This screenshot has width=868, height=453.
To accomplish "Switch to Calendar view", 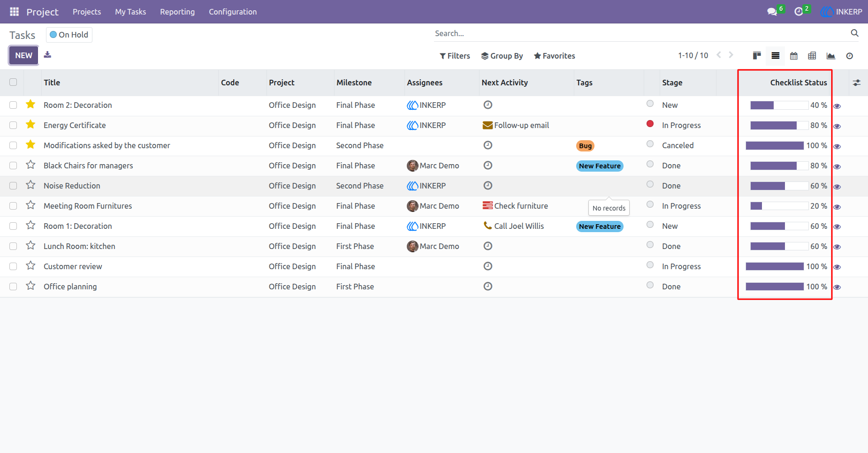I will 794,56.
